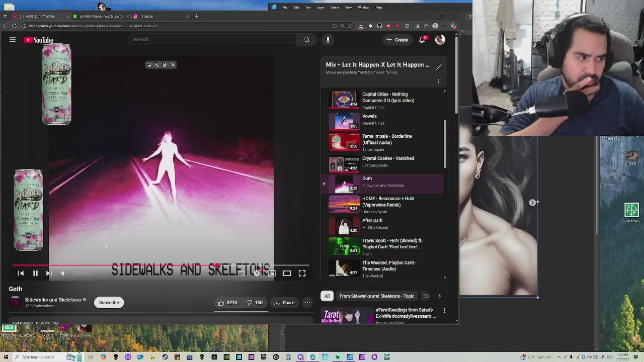This screenshot has width=644, height=362.
Task: Share the Goth video
Action: pyautogui.click(x=284, y=303)
